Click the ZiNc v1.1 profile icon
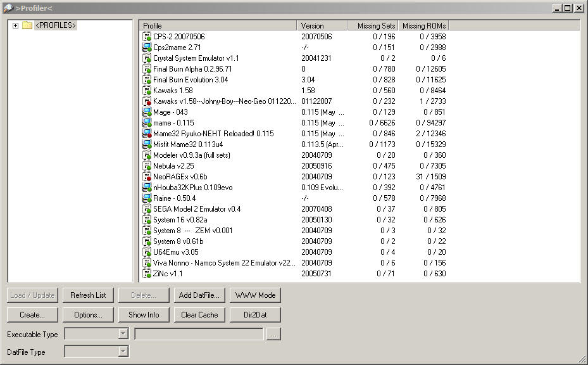The image size is (588, 365). (x=147, y=273)
